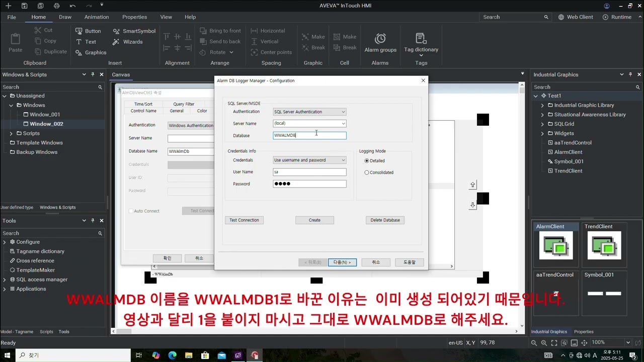Click the Undo arrow icon
This screenshot has width=644, height=362.
point(72,6)
